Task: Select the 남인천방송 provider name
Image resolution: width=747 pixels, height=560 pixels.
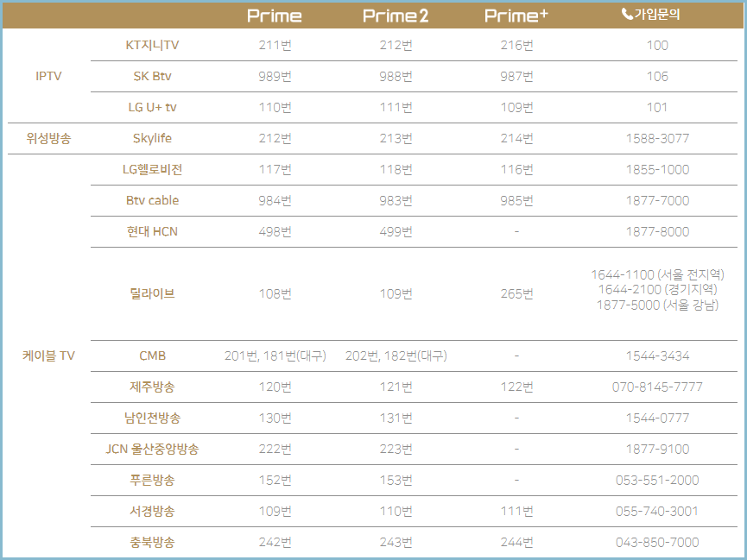Action: 153,418
